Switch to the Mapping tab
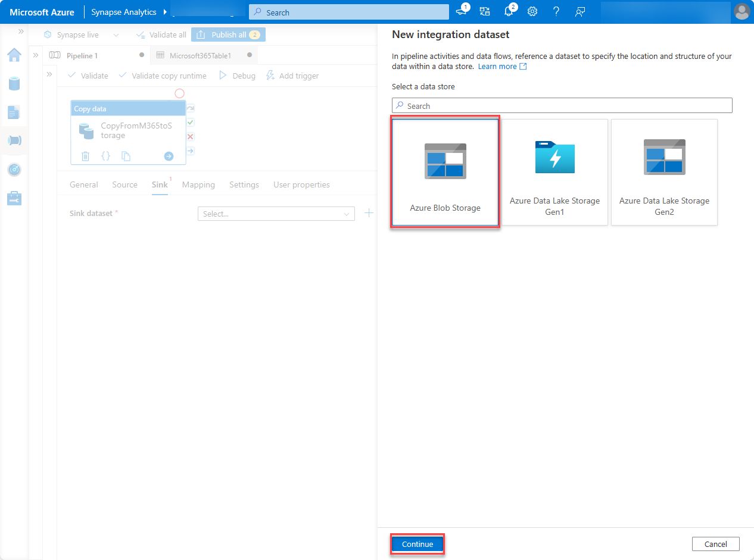The image size is (754, 560). tap(198, 184)
